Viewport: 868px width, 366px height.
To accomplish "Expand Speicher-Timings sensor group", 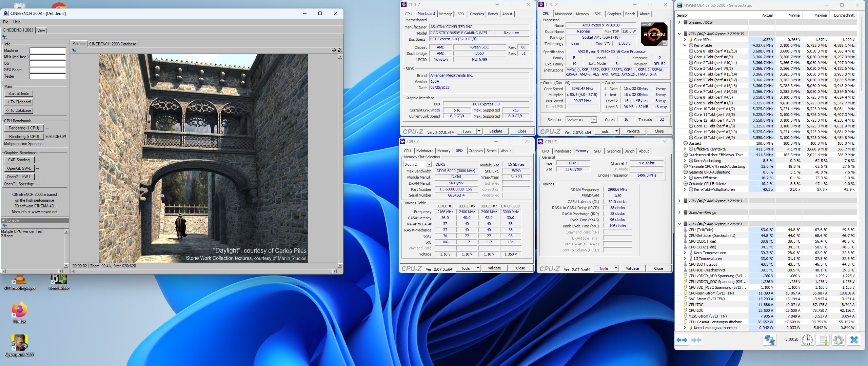I will 679,212.
